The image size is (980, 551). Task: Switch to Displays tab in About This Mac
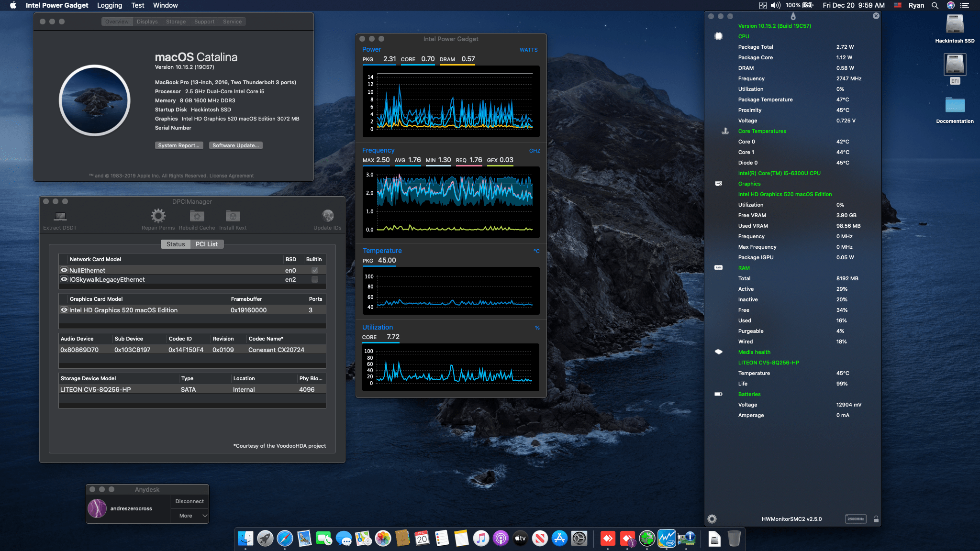147,22
